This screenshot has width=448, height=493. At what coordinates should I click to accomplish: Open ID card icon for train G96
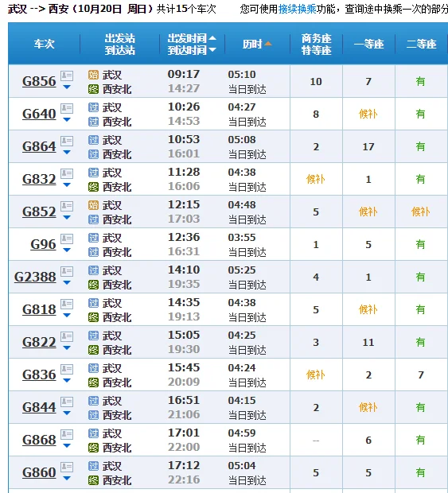click(67, 239)
